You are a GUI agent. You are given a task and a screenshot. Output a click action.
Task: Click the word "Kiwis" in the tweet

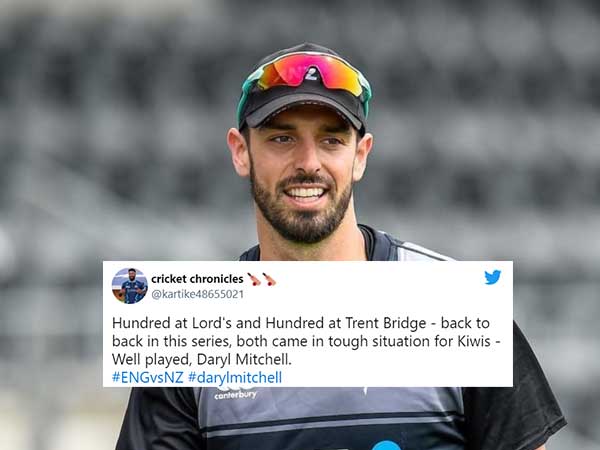[474, 341]
